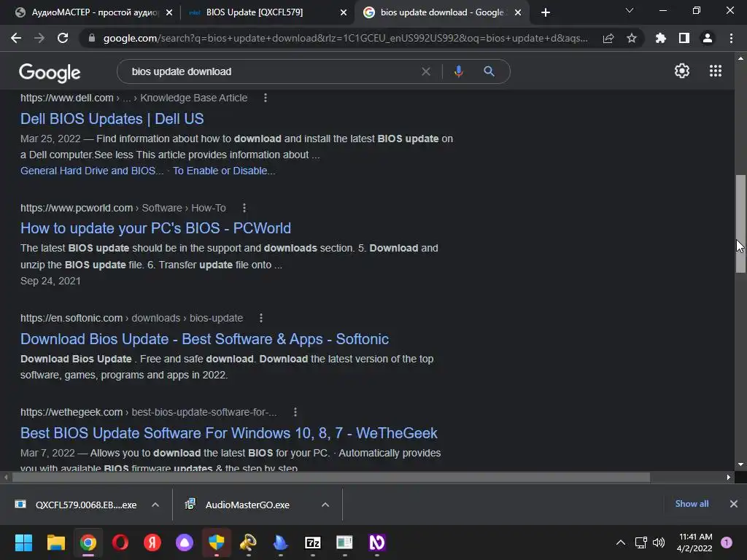747x560 pixels.
Task: Click the horizontal scrollbar thumb
Action: click(331, 477)
